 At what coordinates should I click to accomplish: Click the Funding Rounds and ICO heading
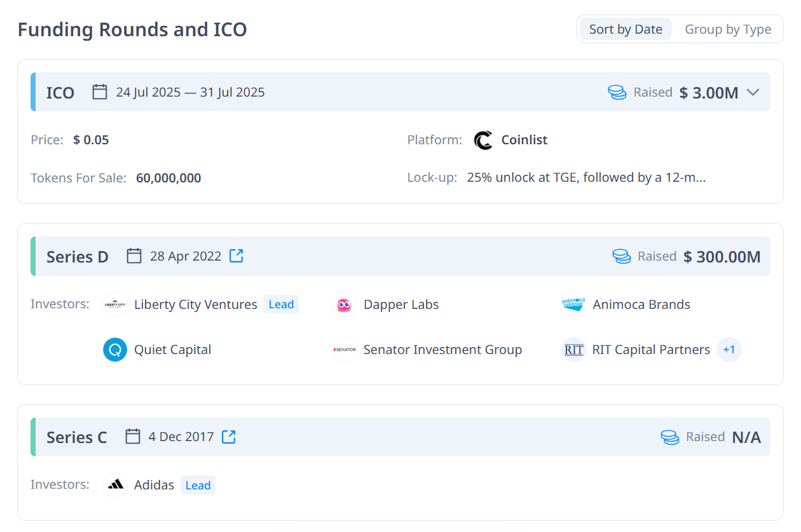click(x=132, y=29)
